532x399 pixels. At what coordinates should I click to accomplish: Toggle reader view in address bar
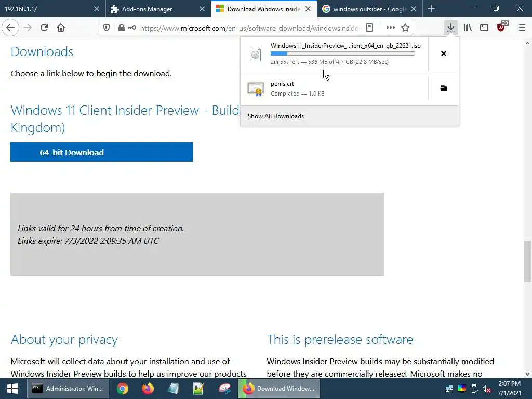(x=369, y=28)
